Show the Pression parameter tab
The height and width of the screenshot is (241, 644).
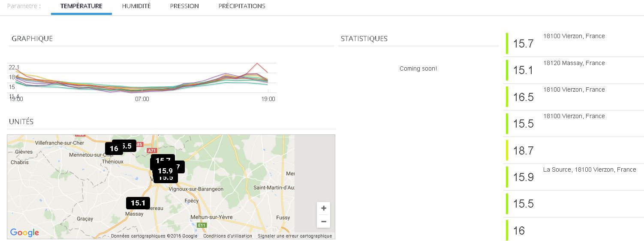point(184,6)
